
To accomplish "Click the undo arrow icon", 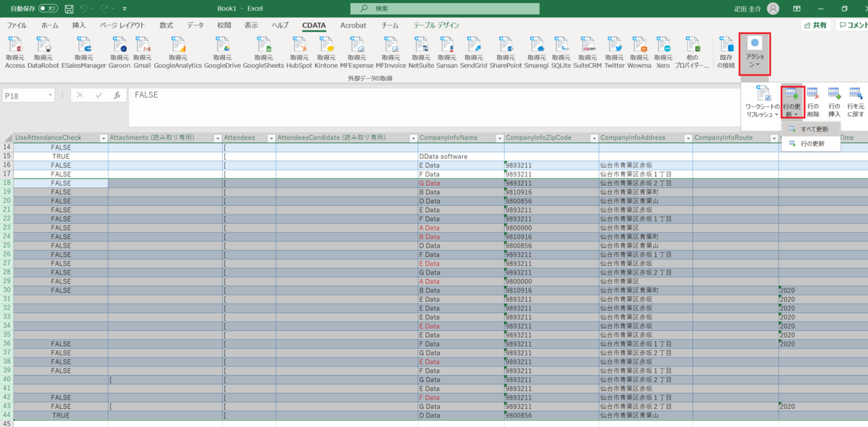I will pyautogui.click(x=85, y=9).
